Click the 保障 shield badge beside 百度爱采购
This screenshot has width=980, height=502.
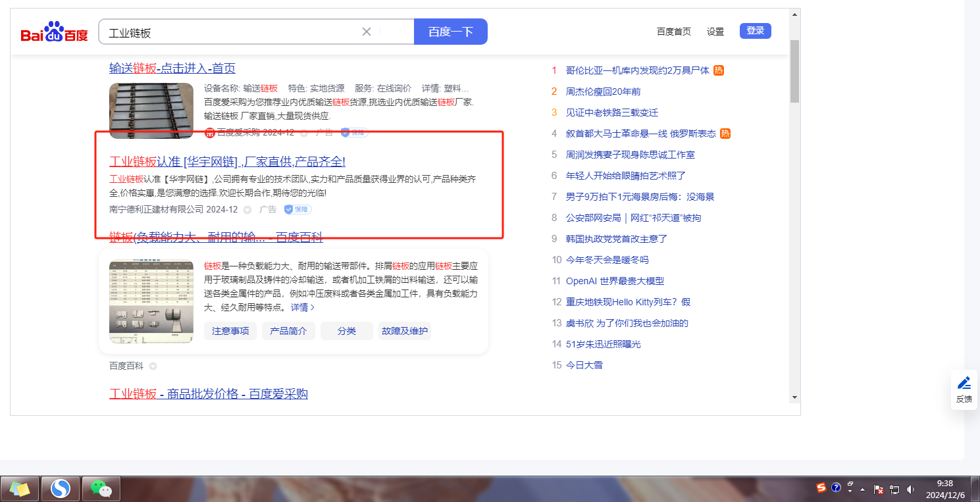click(x=354, y=132)
